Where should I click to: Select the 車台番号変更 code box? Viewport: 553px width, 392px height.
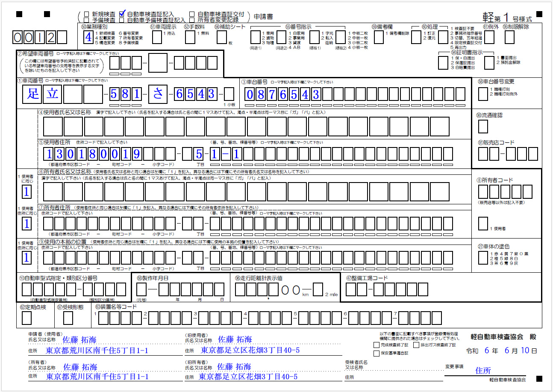point(482,94)
